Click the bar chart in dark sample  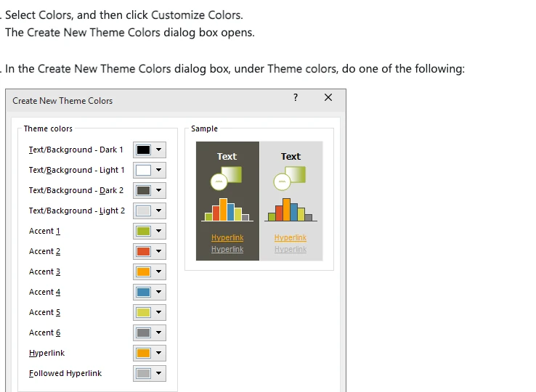227,210
